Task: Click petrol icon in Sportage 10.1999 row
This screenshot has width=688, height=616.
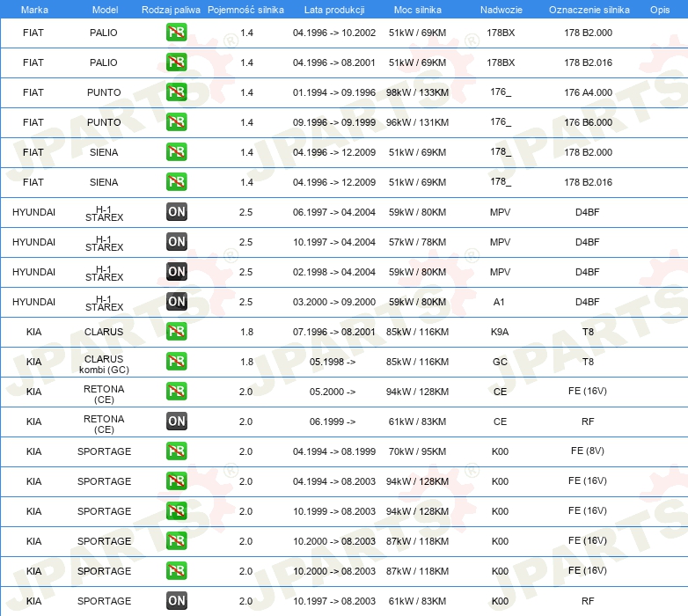Action: click(176, 510)
